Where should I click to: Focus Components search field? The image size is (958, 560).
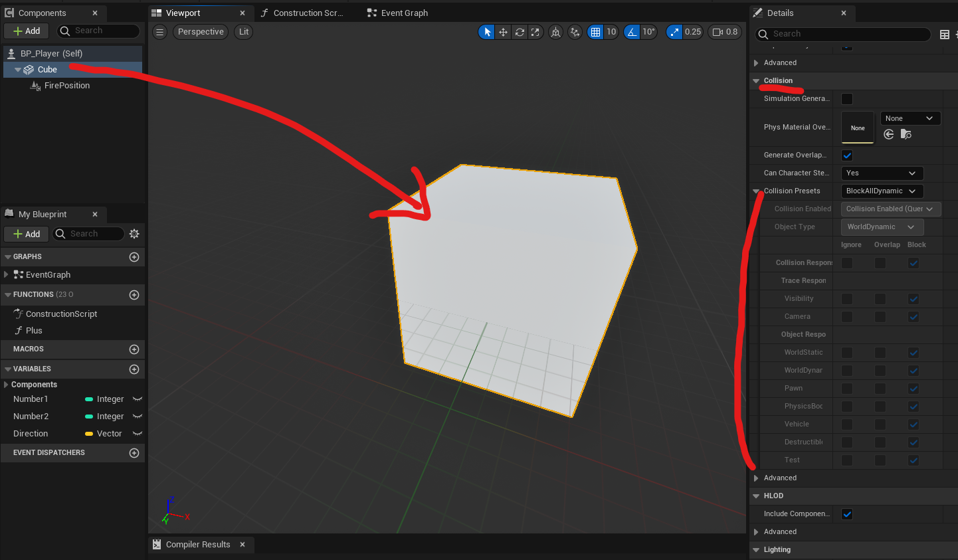click(x=98, y=31)
